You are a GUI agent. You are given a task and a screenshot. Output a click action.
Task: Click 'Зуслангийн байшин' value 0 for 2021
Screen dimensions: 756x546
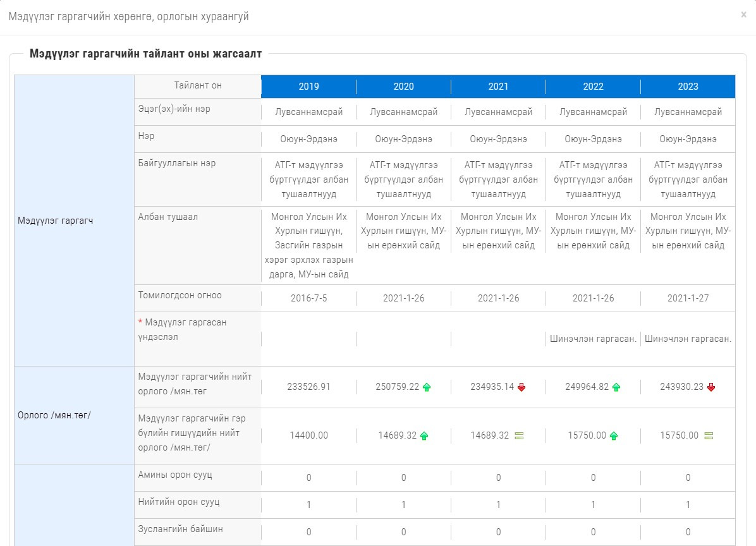499,532
